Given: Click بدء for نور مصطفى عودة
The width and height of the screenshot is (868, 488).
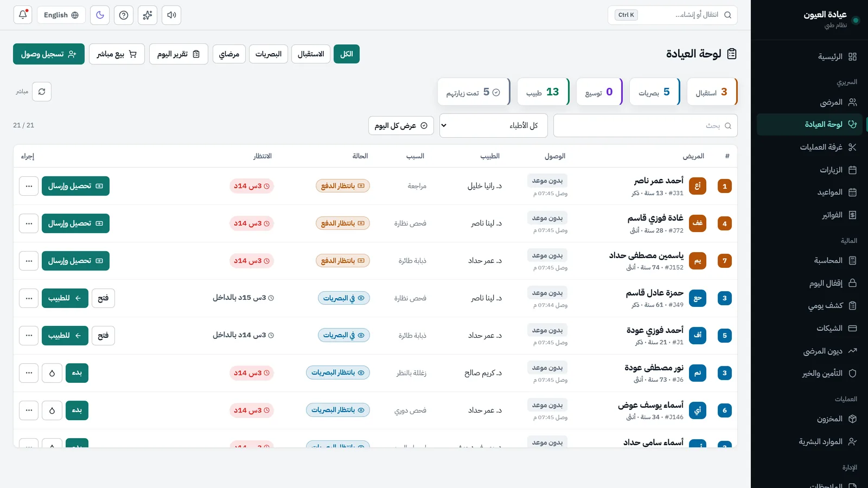Looking at the screenshot, I should coord(77,373).
